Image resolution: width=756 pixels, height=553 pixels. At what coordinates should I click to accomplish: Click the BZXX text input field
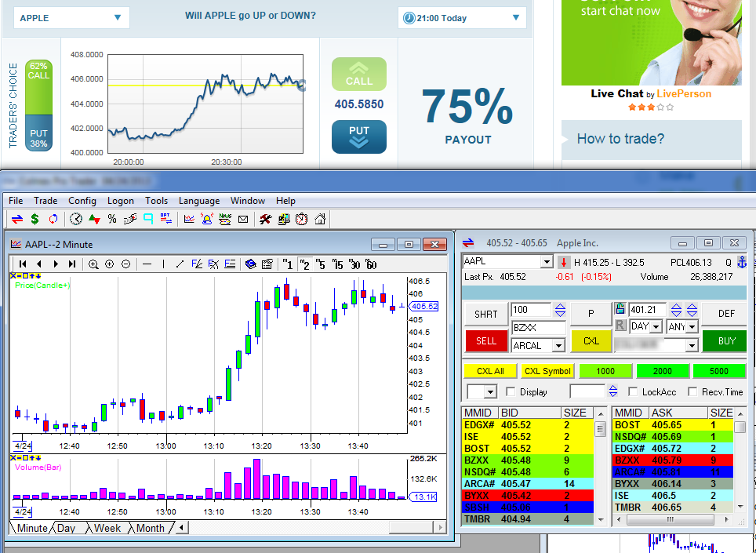[539, 327]
